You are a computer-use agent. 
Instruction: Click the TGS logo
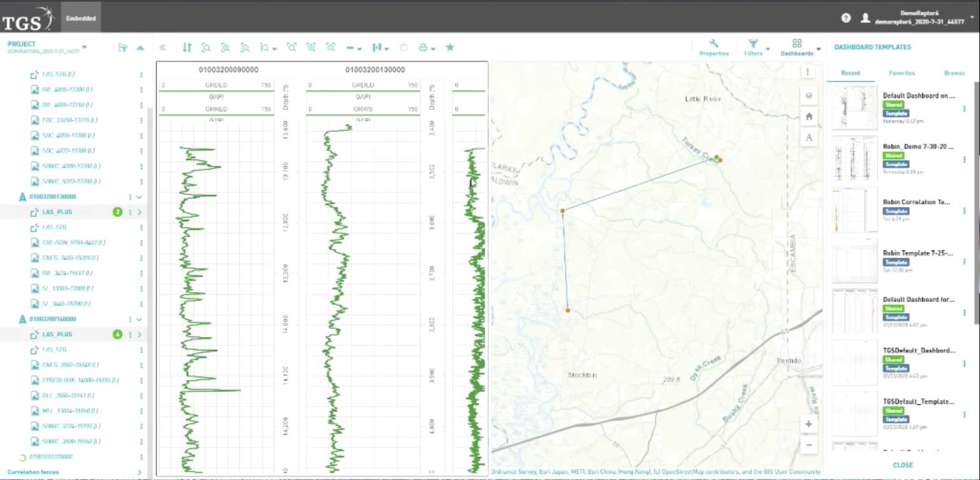28,18
